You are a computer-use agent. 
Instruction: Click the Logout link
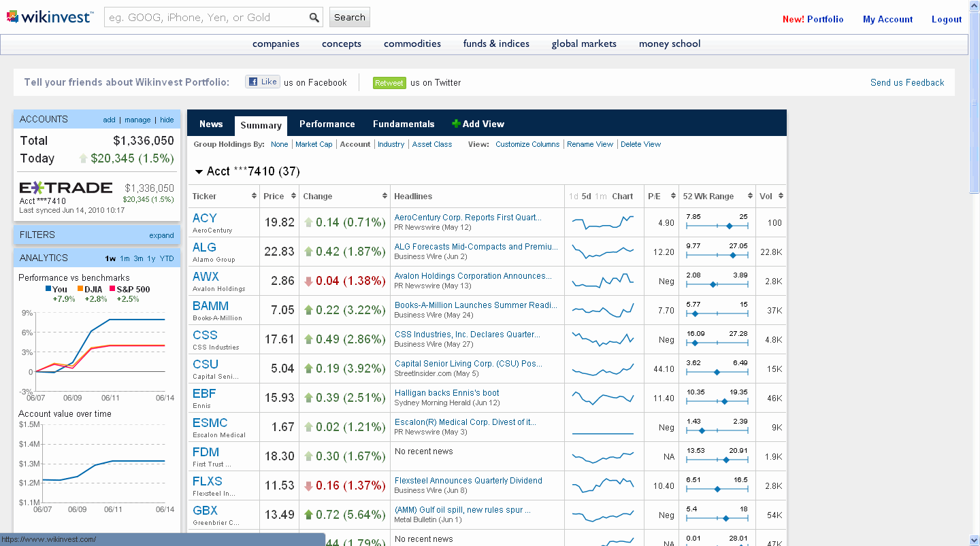[947, 19]
